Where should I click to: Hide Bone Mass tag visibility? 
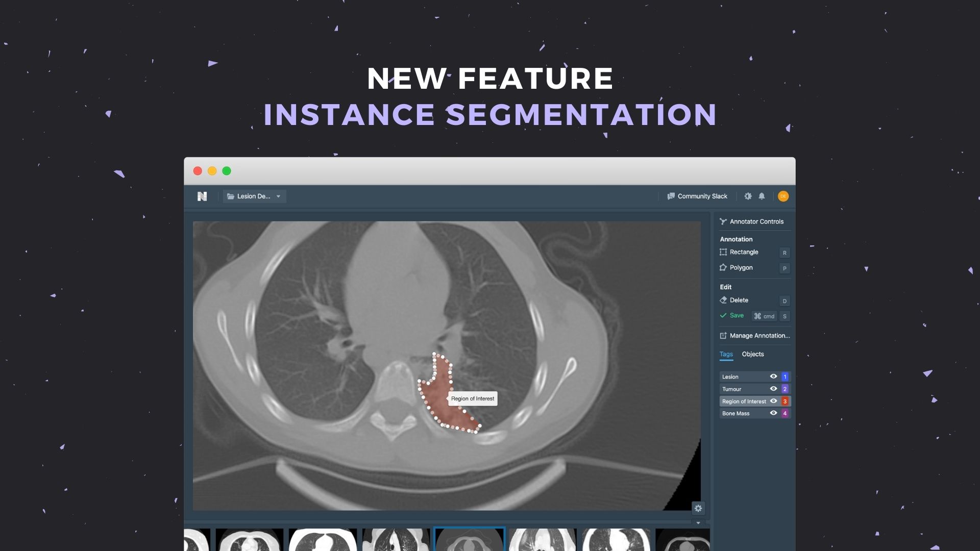click(x=773, y=413)
